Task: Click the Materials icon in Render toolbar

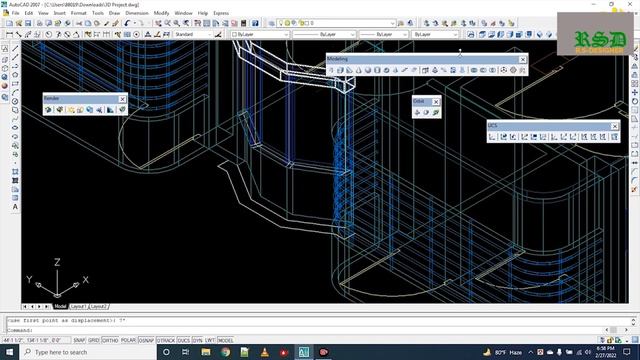Action: (x=90, y=109)
